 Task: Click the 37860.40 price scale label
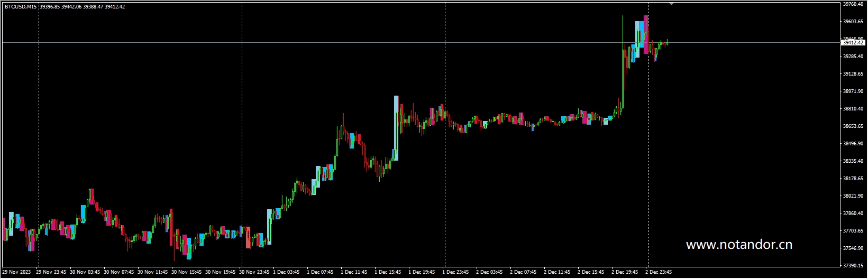tap(853, 213)
